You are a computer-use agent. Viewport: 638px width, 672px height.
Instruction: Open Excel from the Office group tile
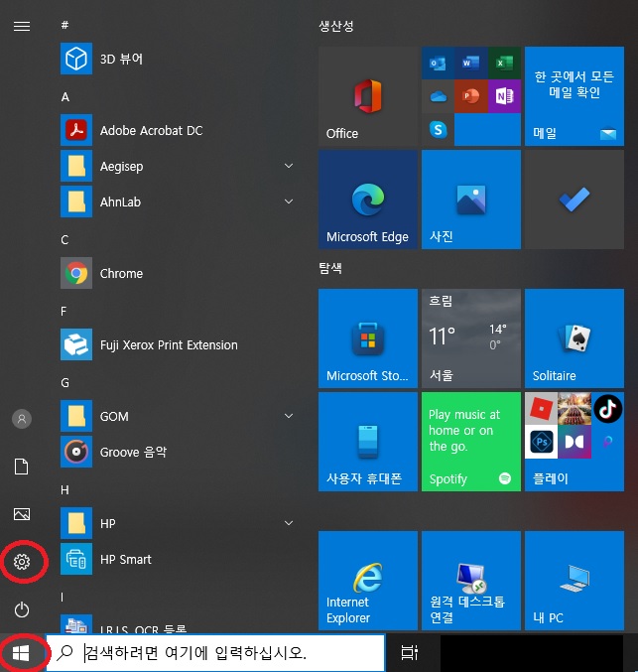[504, 63]
